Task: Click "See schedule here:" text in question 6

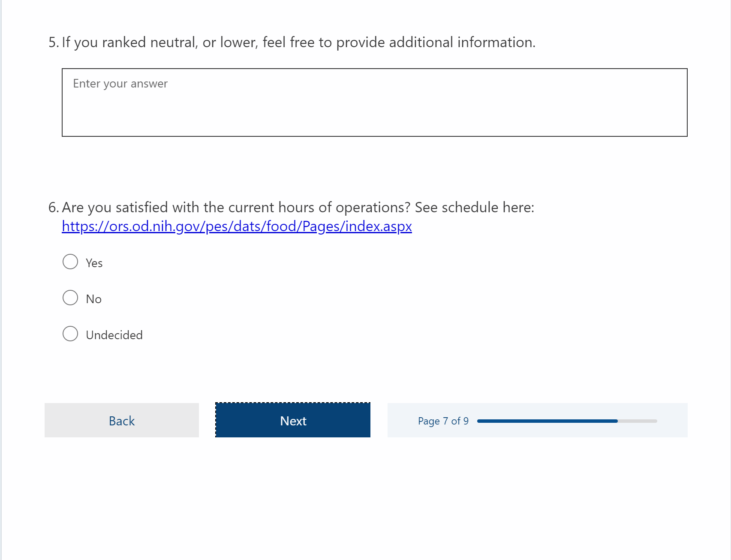Action: (474, 208)
